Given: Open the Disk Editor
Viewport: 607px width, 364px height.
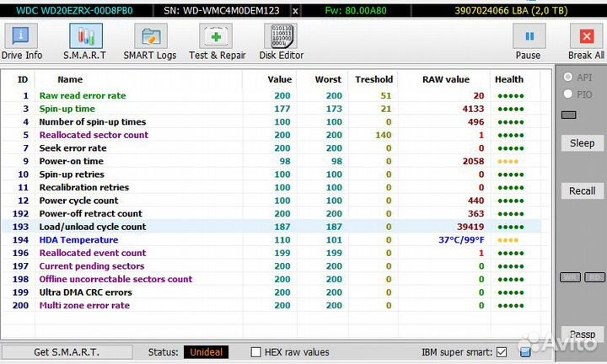Looking at the screenshot, I should 280,42.
